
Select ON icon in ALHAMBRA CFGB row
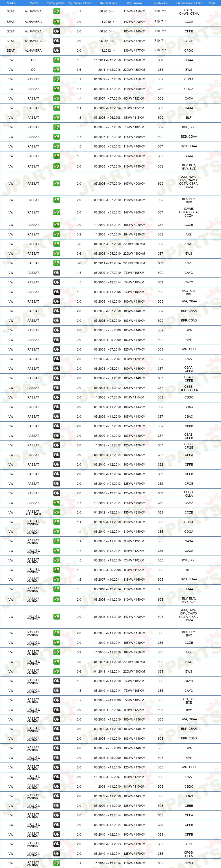coord(57,41)
